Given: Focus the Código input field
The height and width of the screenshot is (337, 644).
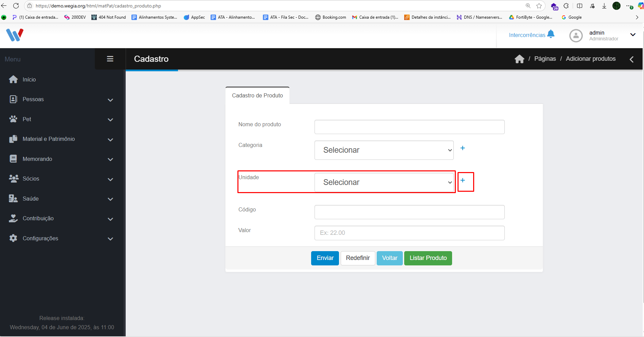Looking at the screenshot, I should tap(409, 212).
